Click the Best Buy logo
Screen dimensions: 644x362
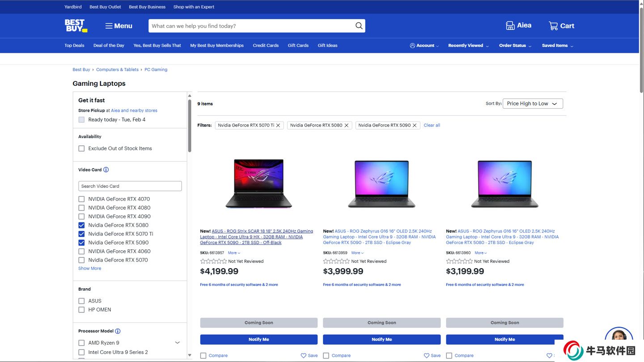[x=76, y=25]
